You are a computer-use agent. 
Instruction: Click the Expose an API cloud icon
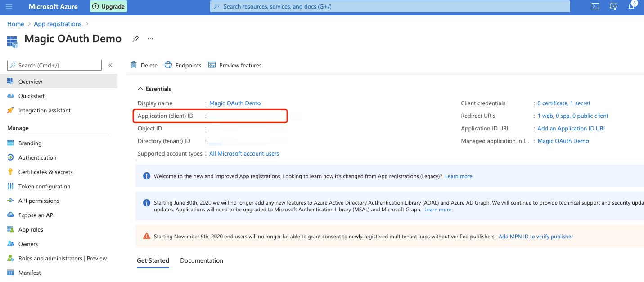[x=10, y=215]
